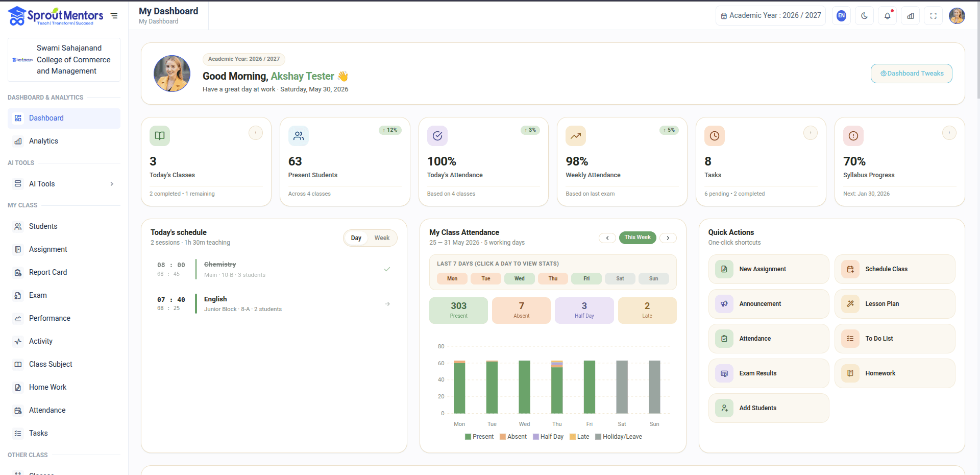Expand the AI Tools menu
Viewport: 980px width, 475px height.
click(64, 184)
